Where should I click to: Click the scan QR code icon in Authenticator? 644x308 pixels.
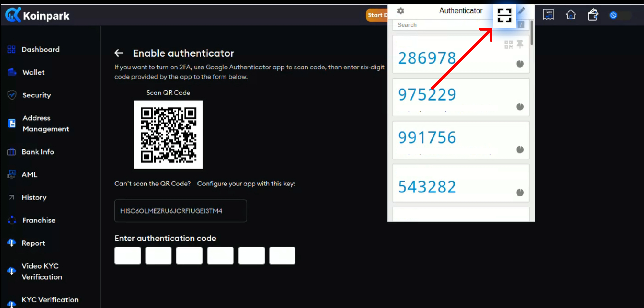[504, 15]
